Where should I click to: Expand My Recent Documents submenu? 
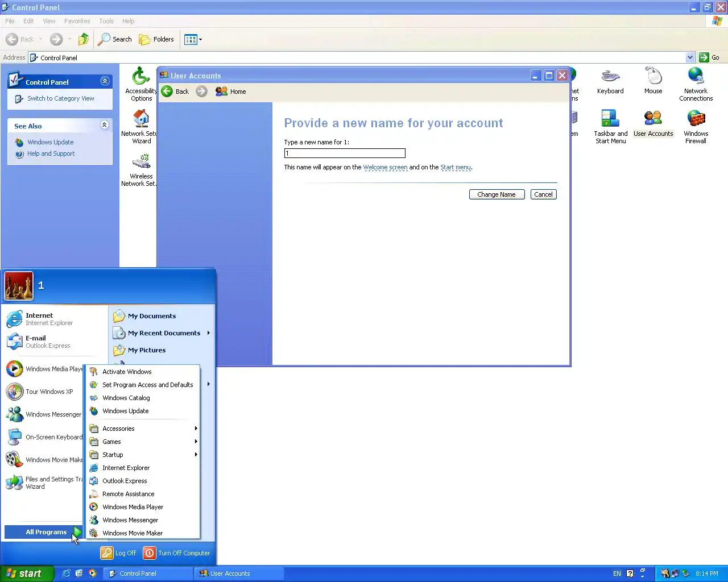coord(162,333)
